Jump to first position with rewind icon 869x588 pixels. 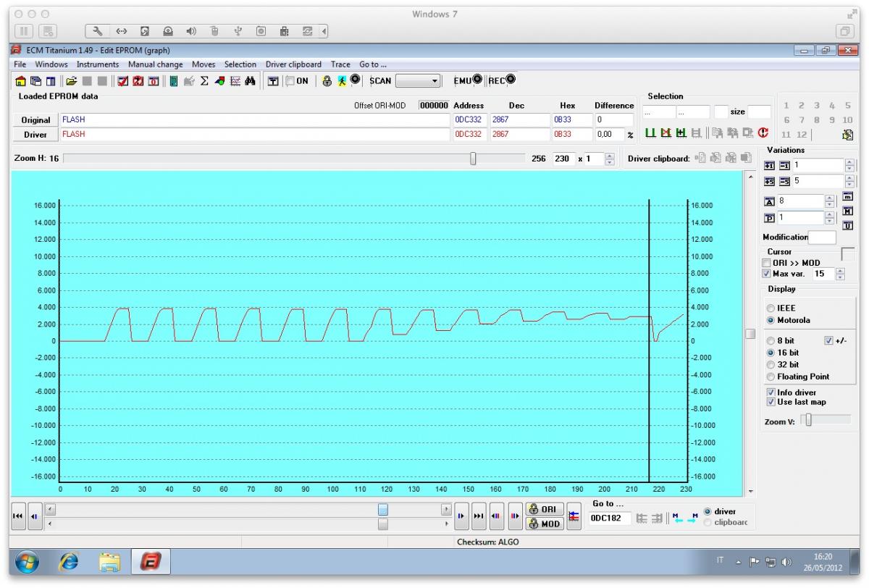coord(20,516)
